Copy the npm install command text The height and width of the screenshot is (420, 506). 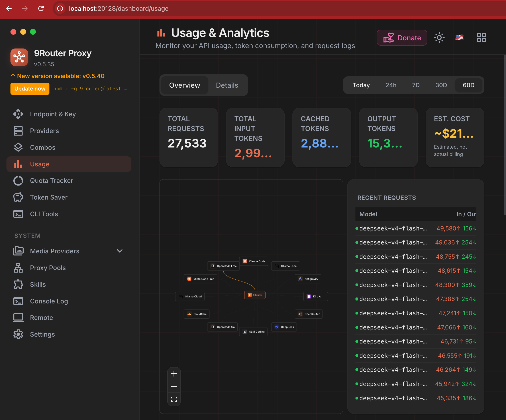click(90, 89)
